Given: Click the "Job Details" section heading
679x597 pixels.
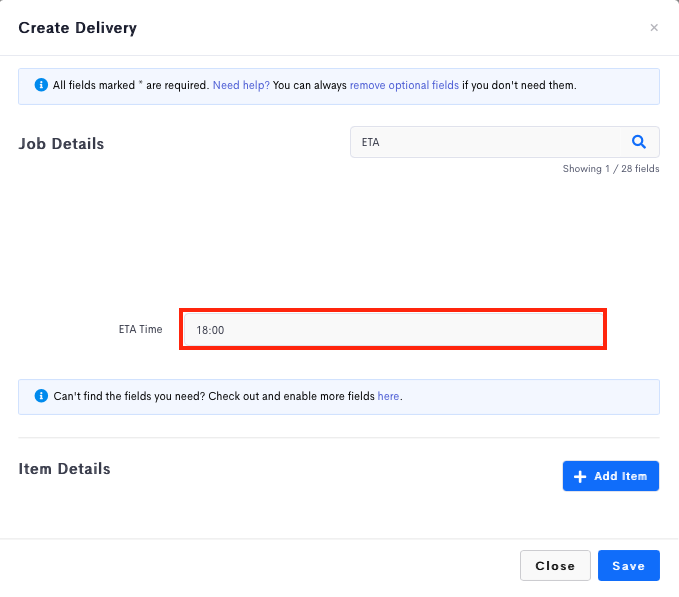Looking at the screenshot, I should [x=61, y=144].
